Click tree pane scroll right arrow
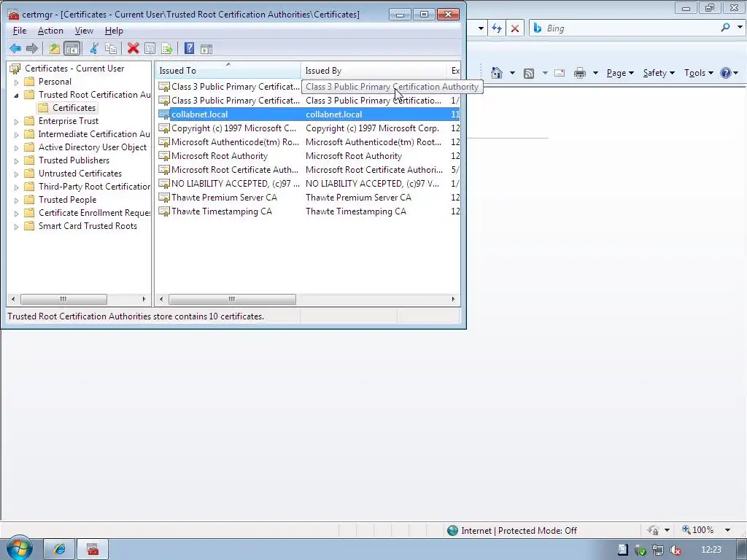The width and height of the screenshot is (747, 560). coord(144,299)
